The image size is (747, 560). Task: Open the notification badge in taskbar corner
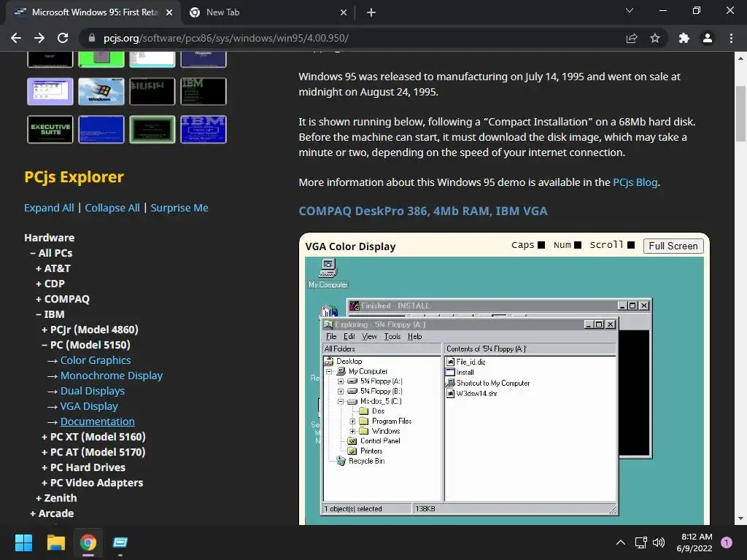click(x=727, y=542)
